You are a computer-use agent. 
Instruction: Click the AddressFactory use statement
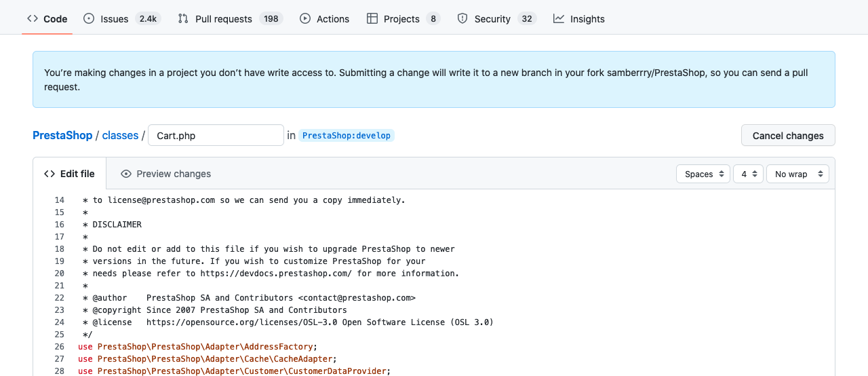click(x=198, y=347)
